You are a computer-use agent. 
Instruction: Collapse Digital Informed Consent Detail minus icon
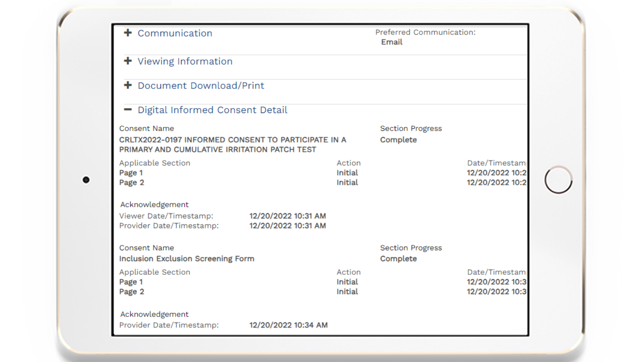(128, 109)
